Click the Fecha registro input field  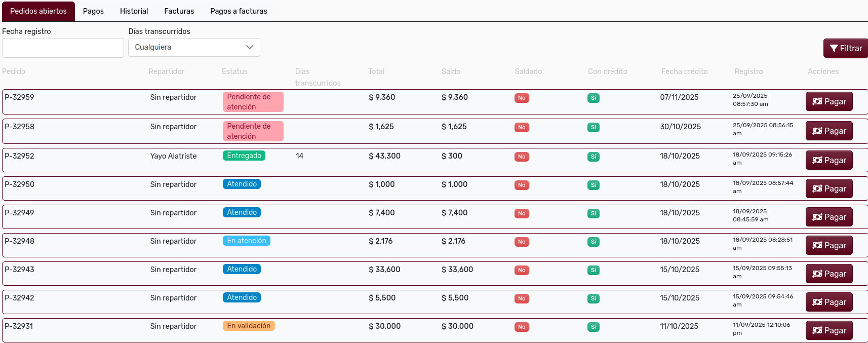(x=63, y=48)
